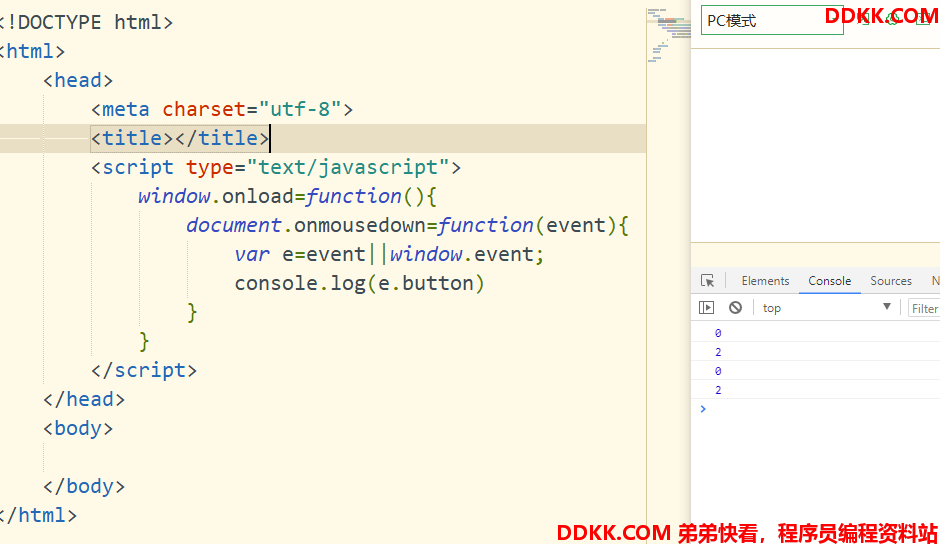Viewport: 940px width, 544px height.
Task: Click the console input prompt arrow
Action: (703, 409)
